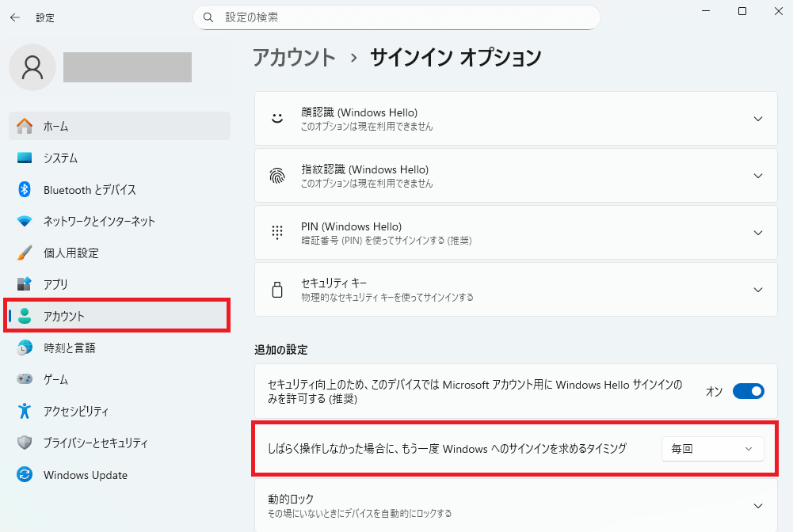Click the システム monitor icon
This screenshot has width=793, height=532.
(25, 158)
